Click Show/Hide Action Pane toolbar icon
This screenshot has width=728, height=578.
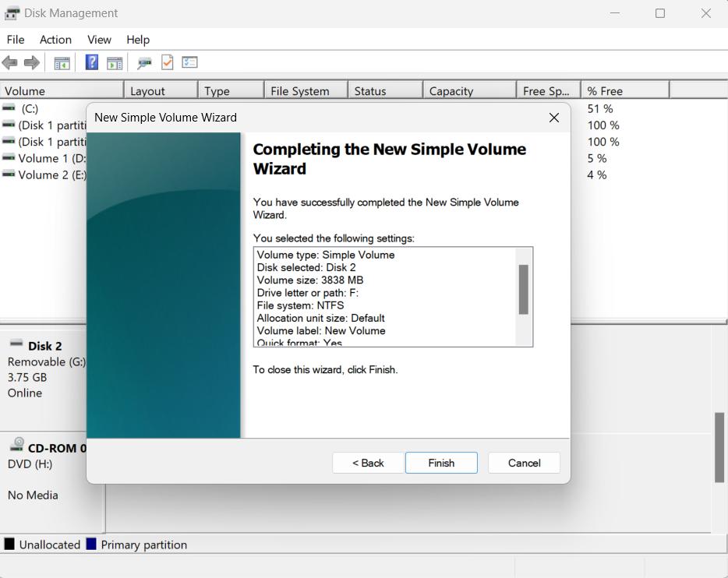(x=115, y=63)
